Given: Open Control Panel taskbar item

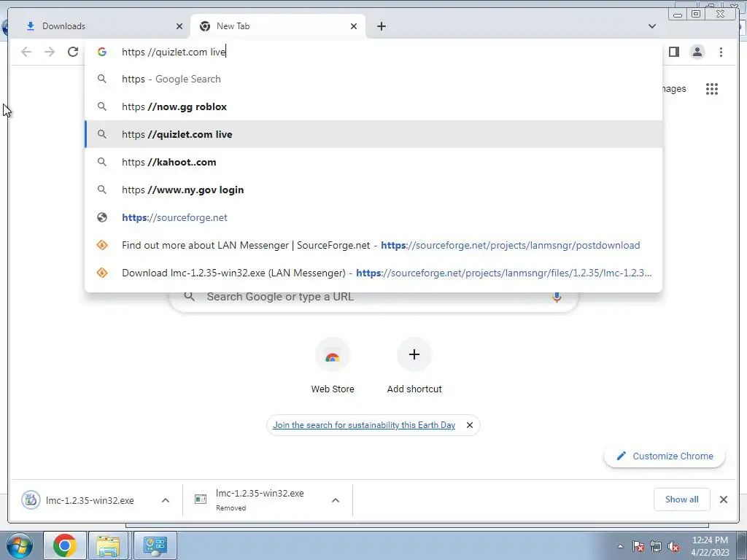Looking at the screenshot, I should tap(155, 545).
